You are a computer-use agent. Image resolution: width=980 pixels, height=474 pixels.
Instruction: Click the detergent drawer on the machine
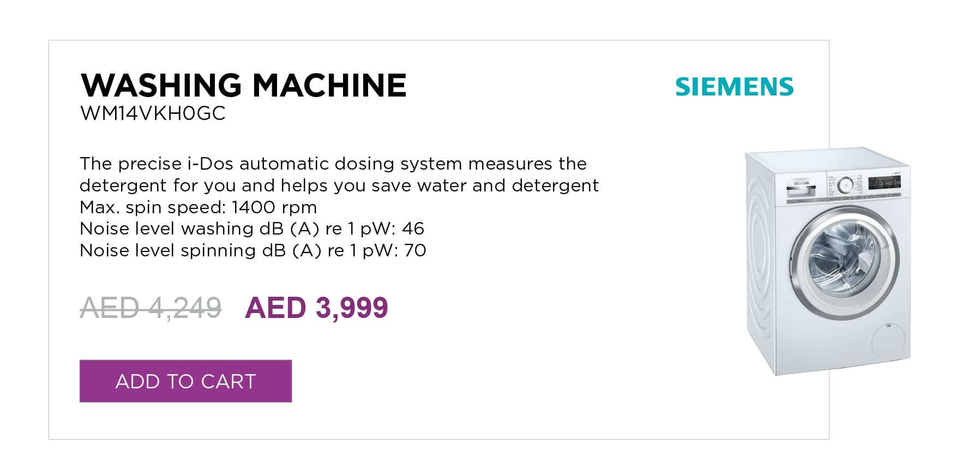[801, 188]
